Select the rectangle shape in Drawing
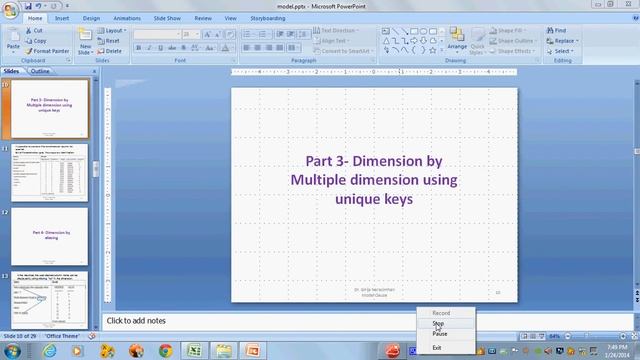640x360 pixels. pos(414,31)
